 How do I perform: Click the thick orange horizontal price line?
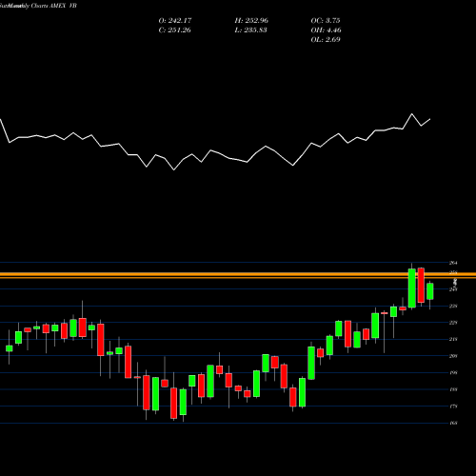(238, 274)
